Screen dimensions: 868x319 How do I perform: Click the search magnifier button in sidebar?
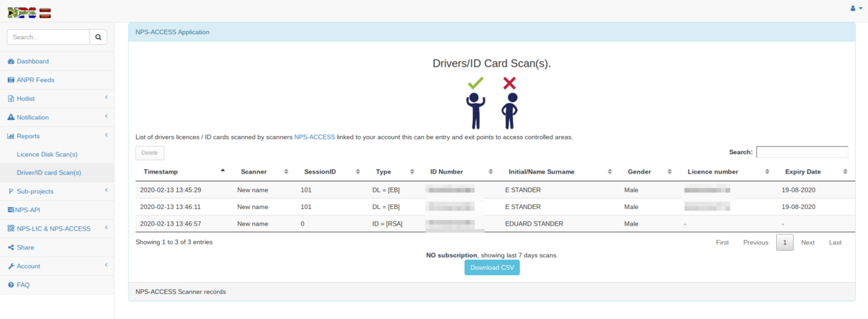pos(98,36)
